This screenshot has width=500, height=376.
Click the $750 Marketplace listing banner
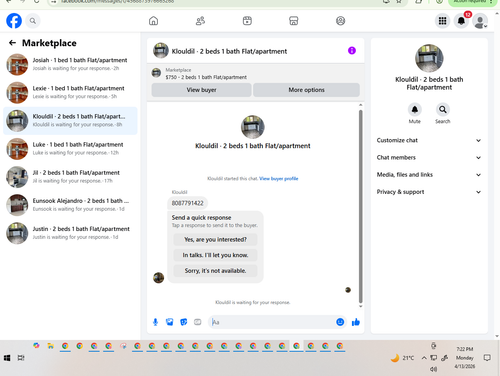[x=255, y=73]
